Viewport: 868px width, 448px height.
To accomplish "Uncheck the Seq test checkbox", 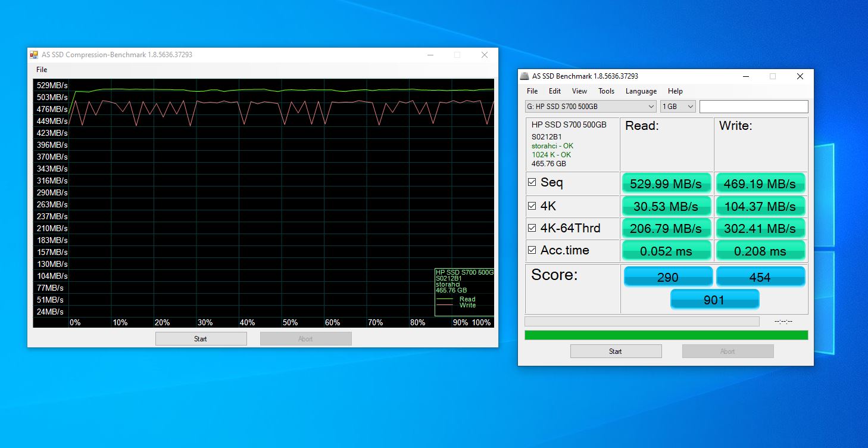I will (x=532, y=183).
